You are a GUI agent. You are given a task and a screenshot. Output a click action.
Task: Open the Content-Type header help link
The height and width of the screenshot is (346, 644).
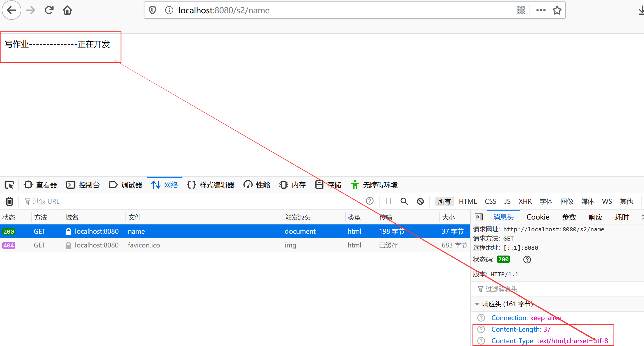click(x=481, y=341)
